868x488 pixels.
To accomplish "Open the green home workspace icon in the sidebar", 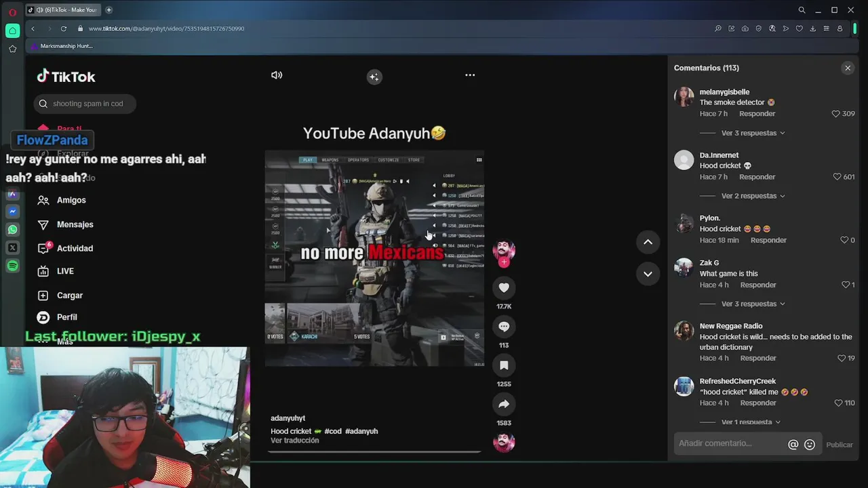I will (12, 30).
